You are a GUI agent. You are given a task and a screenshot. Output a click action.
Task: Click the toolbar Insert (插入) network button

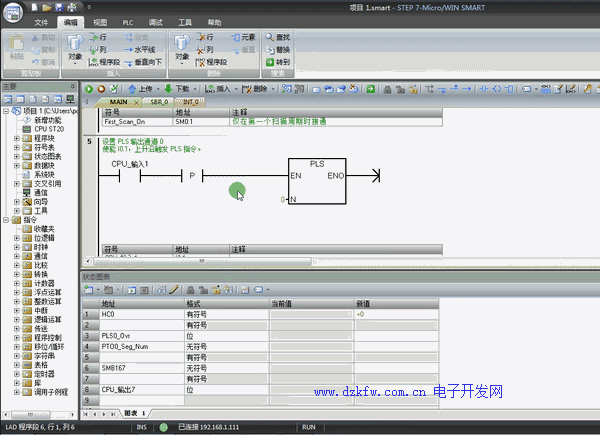click(218, 89)
